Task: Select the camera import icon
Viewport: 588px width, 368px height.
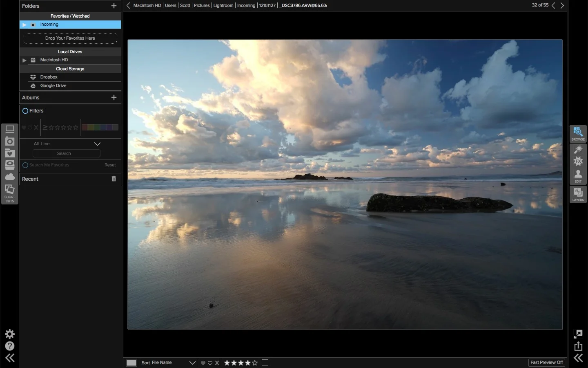Action: coord(10,141)
